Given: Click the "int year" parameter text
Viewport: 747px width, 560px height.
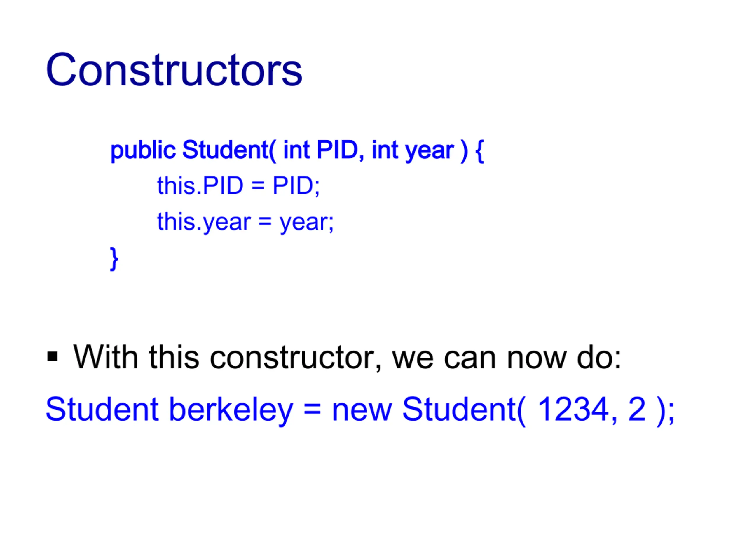Looking at the screenshot, I should 413,150.
